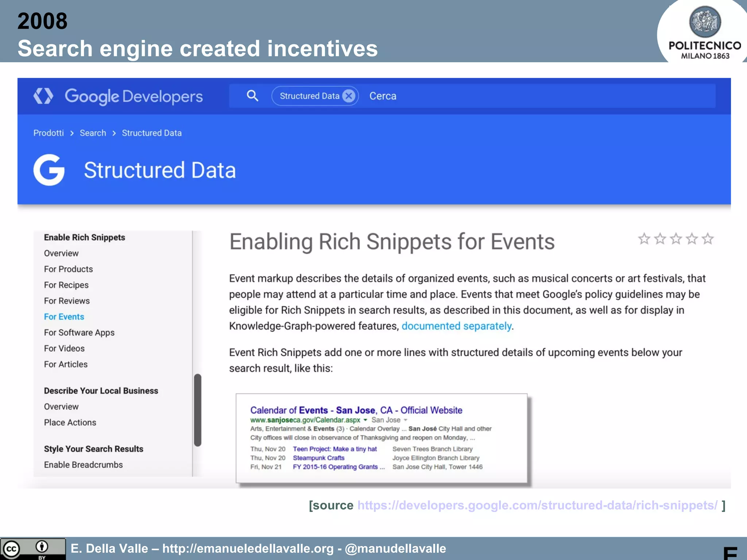Open the For Products sidebar item
The image size is (747, 560).
(69, 269)
